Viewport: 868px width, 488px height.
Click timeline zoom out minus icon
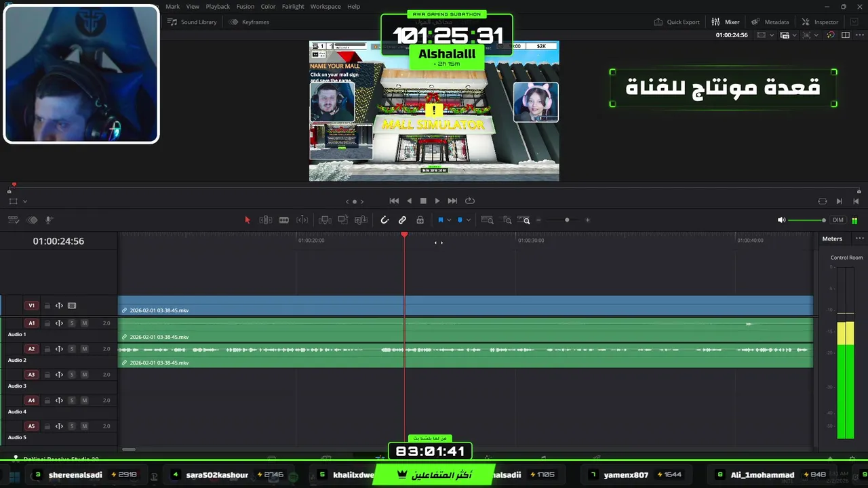pos(539,220)
